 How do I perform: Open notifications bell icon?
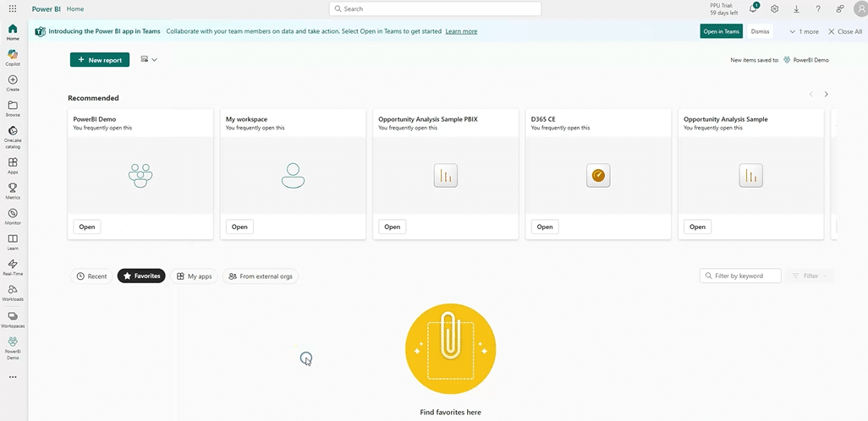754,8
